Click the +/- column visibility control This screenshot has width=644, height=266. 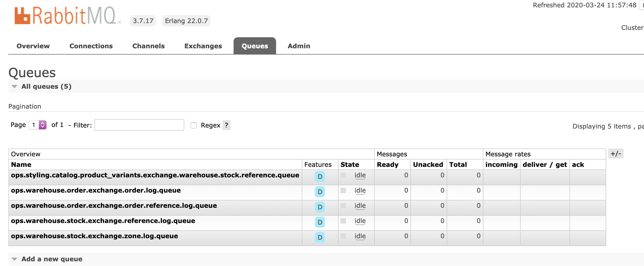tap(616, 154)
